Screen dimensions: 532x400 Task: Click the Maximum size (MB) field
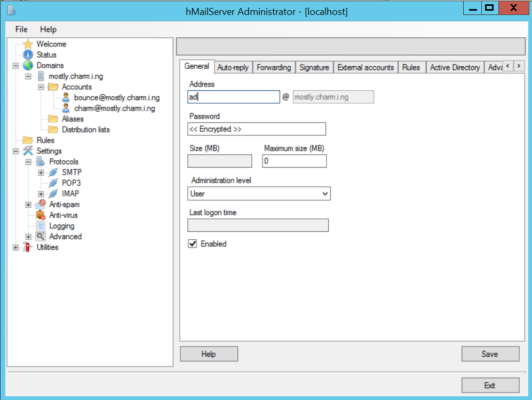(294, 161)
